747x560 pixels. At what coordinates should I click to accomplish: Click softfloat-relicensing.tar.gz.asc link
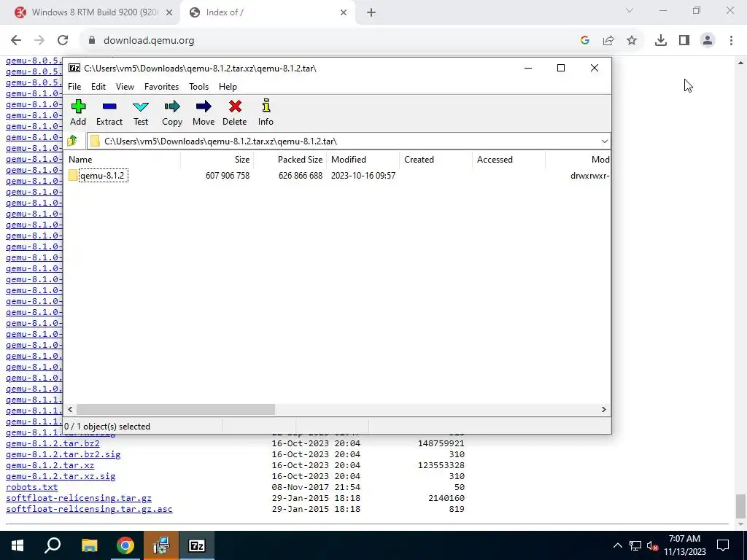click(89, 509)
